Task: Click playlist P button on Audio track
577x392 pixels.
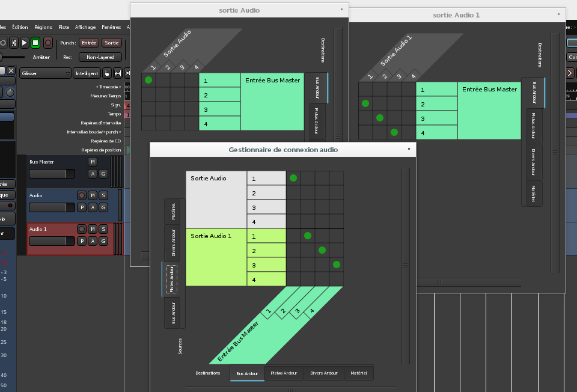Action: point(82,207)
